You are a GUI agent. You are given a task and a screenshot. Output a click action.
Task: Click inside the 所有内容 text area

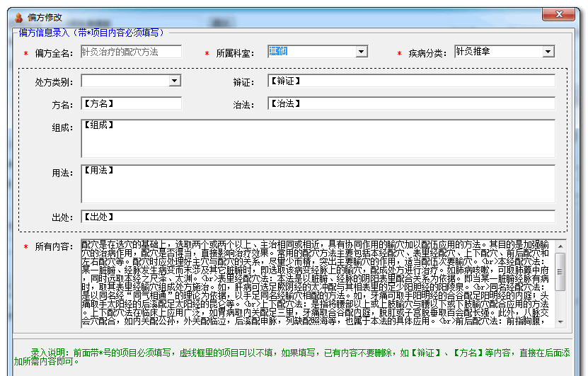point(318,284)
